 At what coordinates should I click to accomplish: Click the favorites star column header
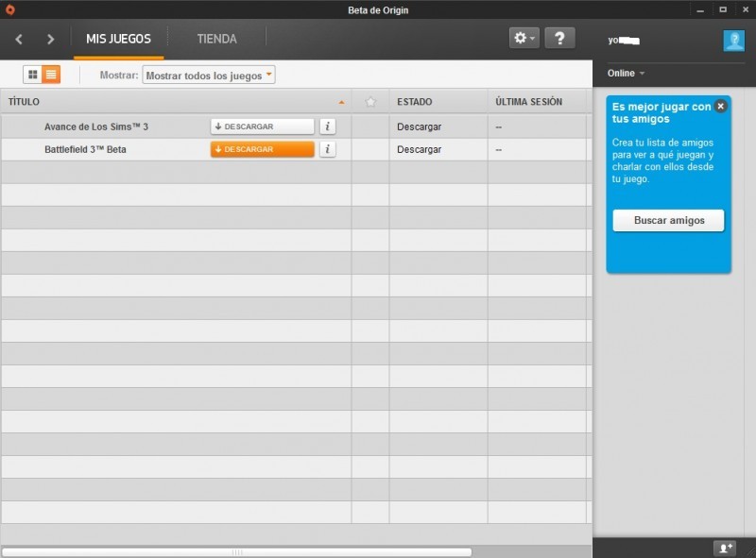coord(370,102)
